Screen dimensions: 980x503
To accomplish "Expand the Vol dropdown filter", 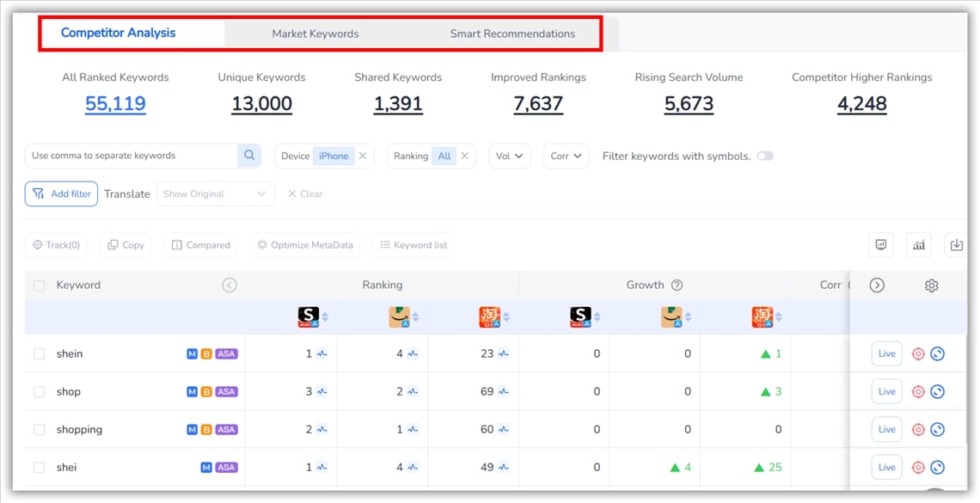I will pyautogui.click(x=510, y=156).
